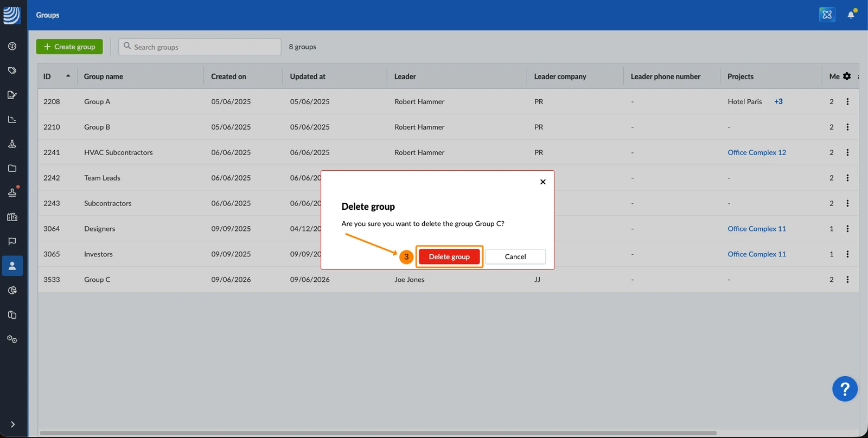Select the highlighted person icon in sidebar
The width and height of the screenshot is (868, 438).
tap(12, 266)
